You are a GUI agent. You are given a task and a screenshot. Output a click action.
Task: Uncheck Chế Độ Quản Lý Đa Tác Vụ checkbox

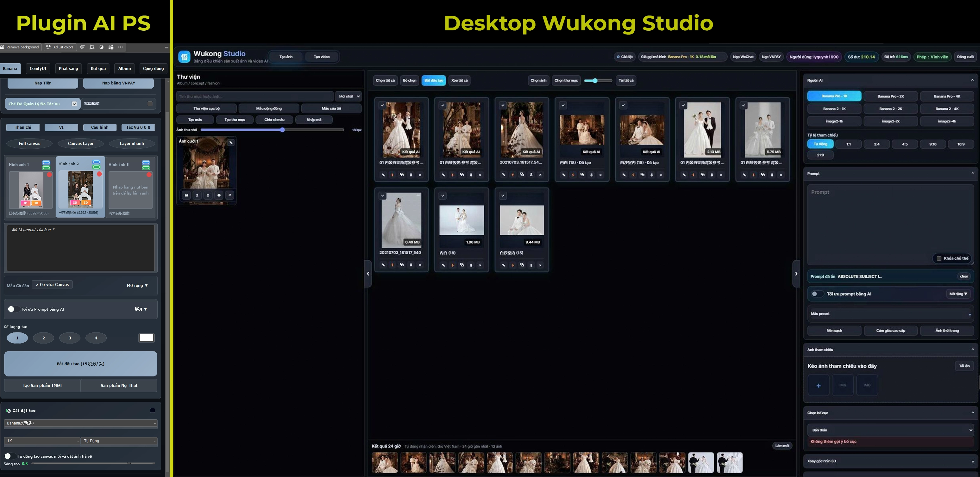click(74, 104)
